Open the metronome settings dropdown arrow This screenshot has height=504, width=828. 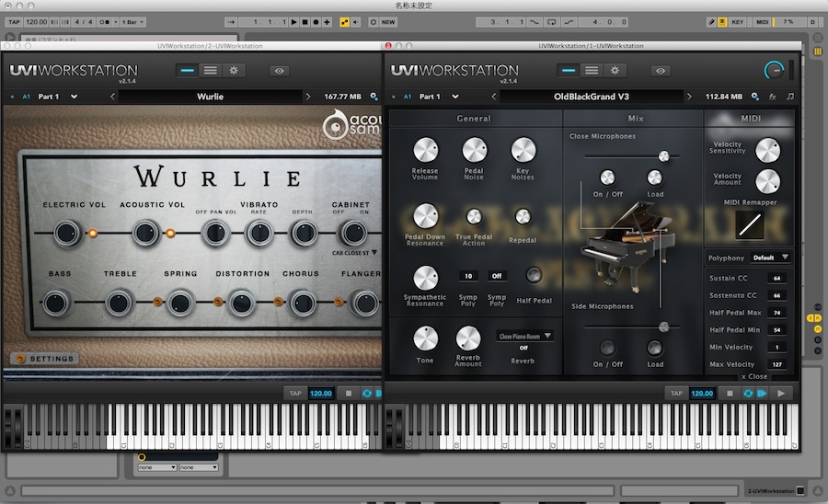tap(116, 22)
